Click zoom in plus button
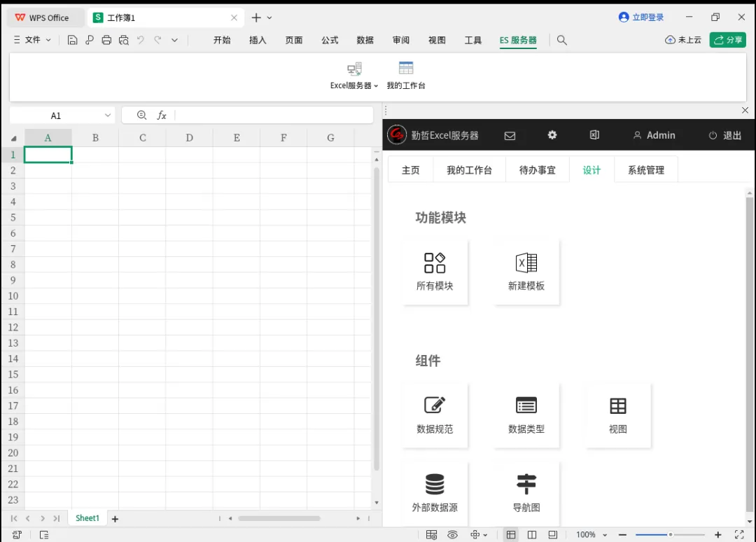756x542 pixels. pyautogui.click(x=718, y=534)
